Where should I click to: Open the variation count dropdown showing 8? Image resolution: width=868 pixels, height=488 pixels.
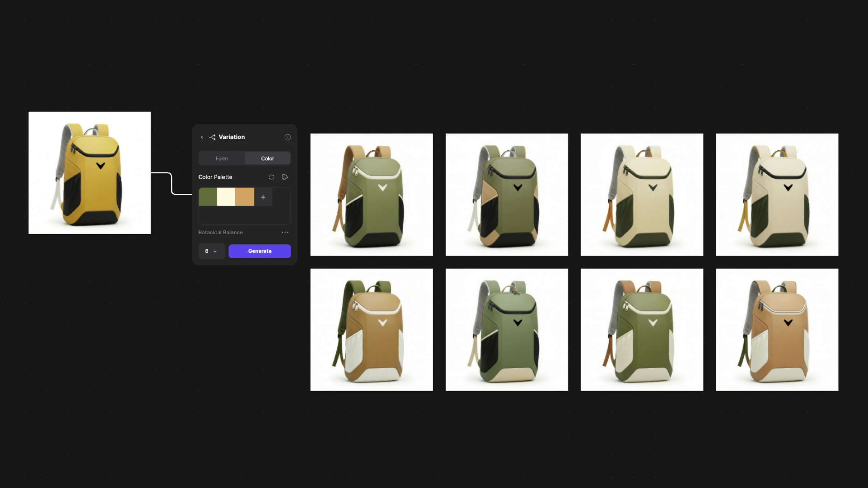tap(211, 251)
